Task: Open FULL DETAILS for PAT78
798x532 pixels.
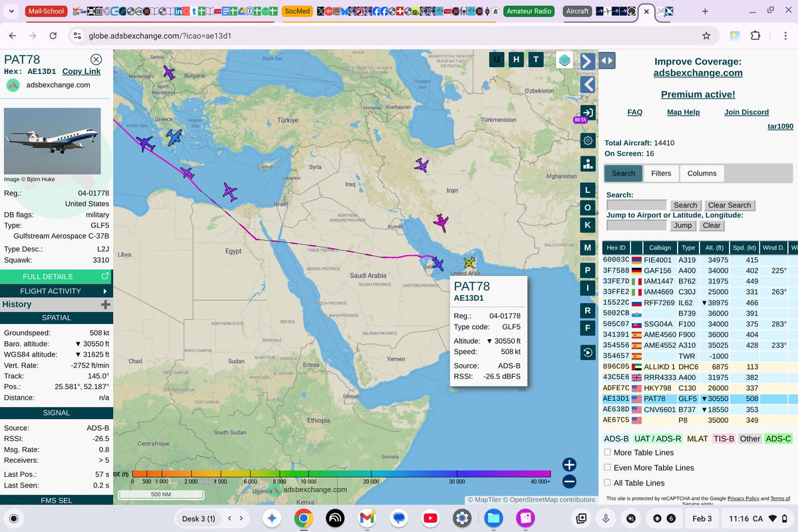Action: [x=57, y=277]
